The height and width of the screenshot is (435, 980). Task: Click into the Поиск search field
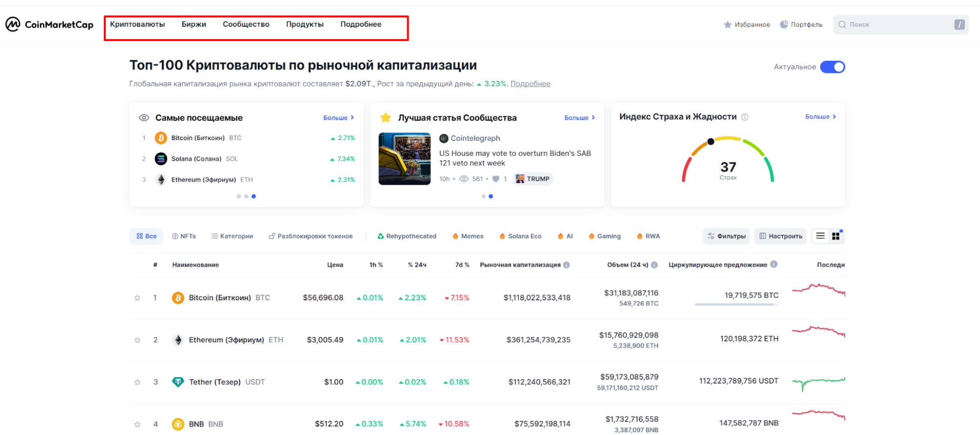pyautogui.click(x=901, y=24)
